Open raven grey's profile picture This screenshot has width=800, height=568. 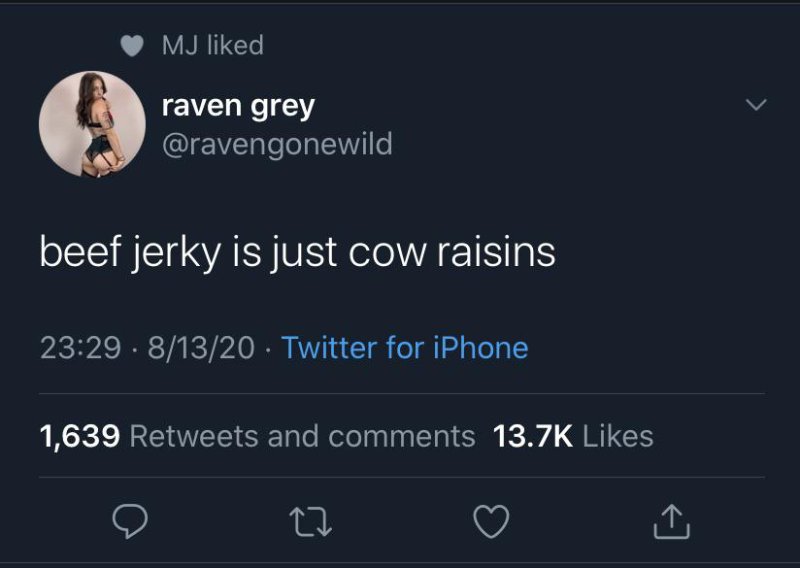coord(92,125)
